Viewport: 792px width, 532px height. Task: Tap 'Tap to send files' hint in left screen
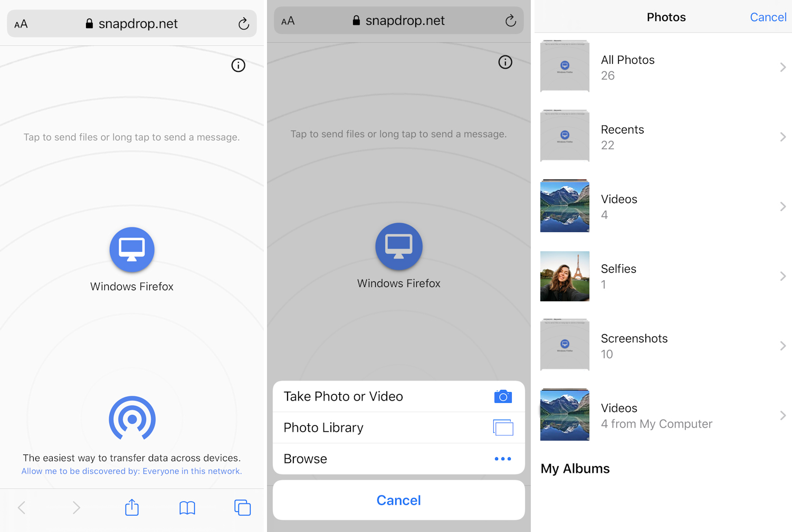pos(132,137)
